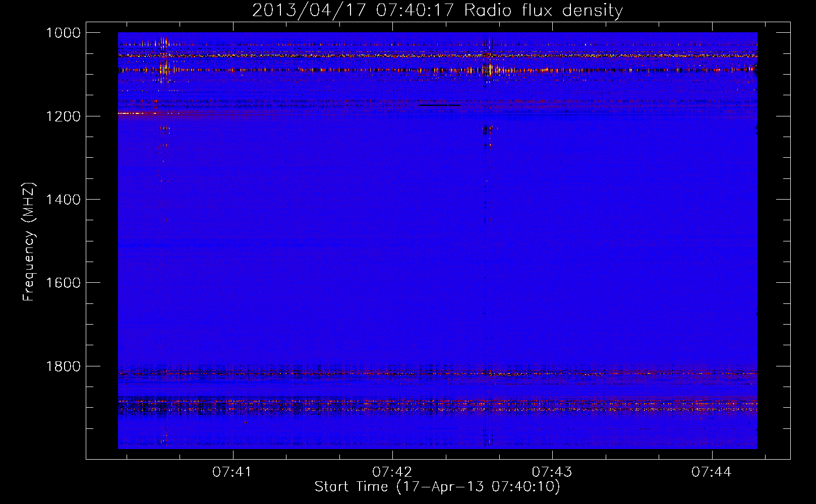The image size is (816, 504).
Task: Click the '1400' frequency axis label
Action: point(63,200)
